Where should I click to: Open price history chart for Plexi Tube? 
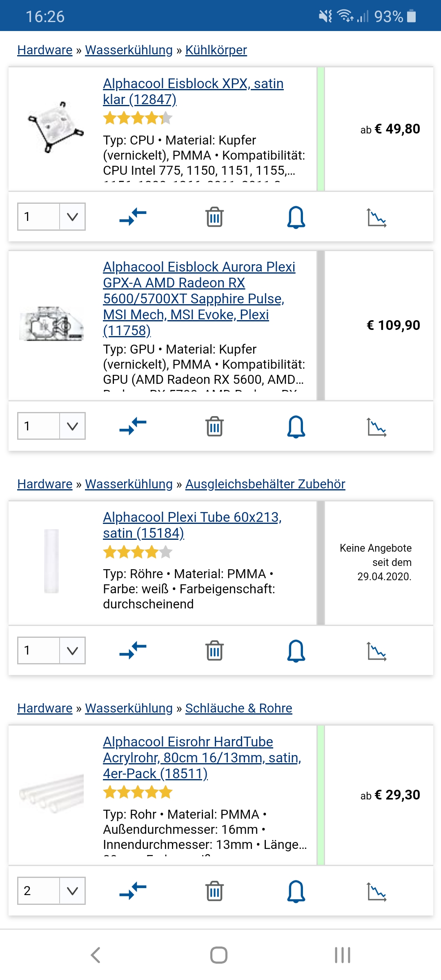pos(376,651)
